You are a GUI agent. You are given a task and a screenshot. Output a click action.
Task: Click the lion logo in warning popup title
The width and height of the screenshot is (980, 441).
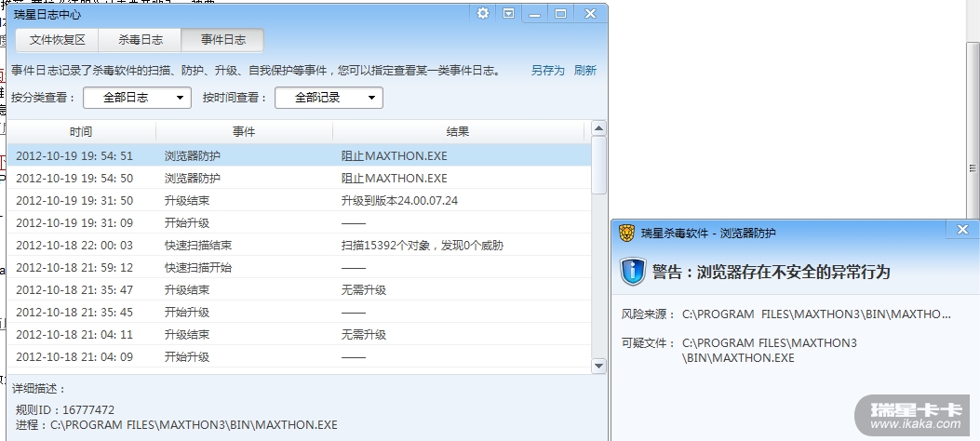(626, 233)
